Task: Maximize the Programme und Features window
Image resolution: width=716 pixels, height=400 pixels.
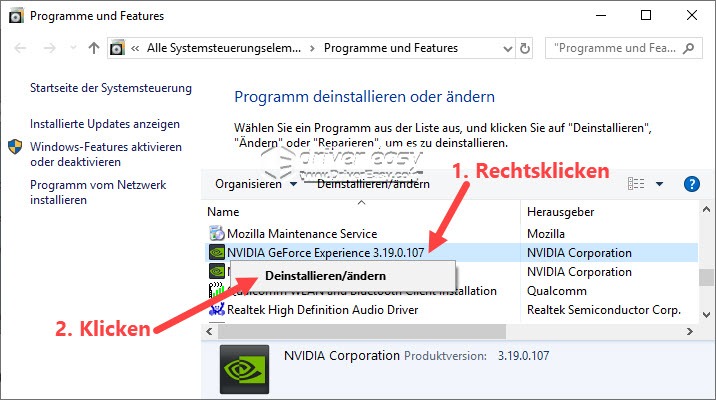Action: (646, 16)
